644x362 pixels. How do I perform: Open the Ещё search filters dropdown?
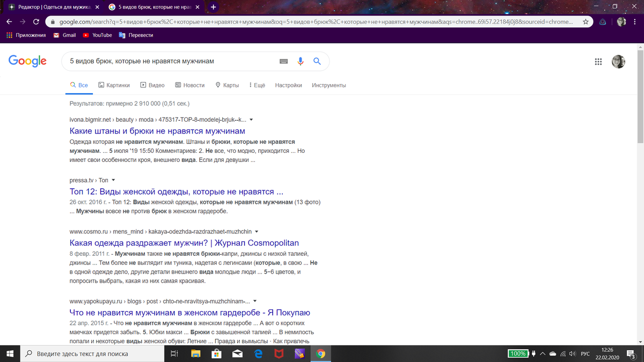coord(257,85)
